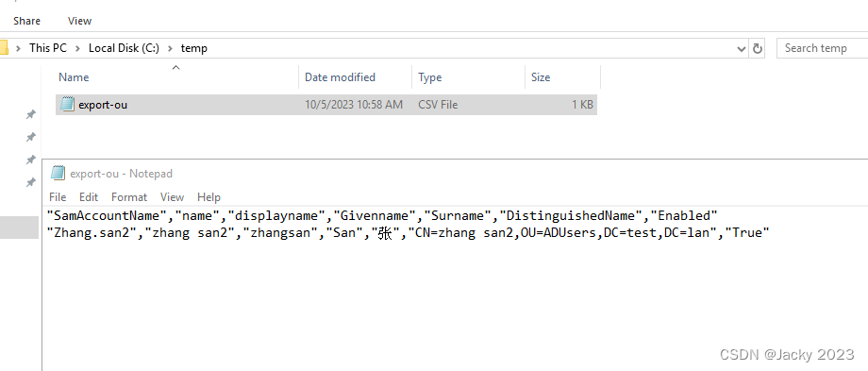Navigate to Local Disk (C:) breadcrumb

[x=124, y=48]
